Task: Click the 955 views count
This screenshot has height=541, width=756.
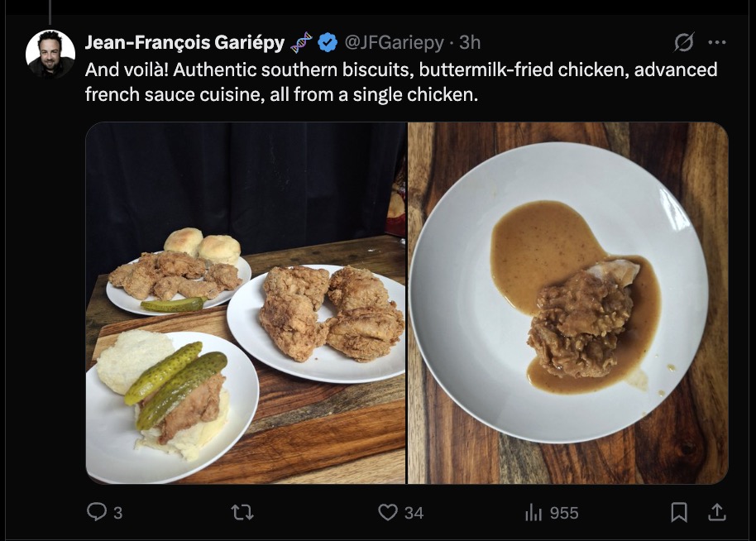Action: coord(564,513)
